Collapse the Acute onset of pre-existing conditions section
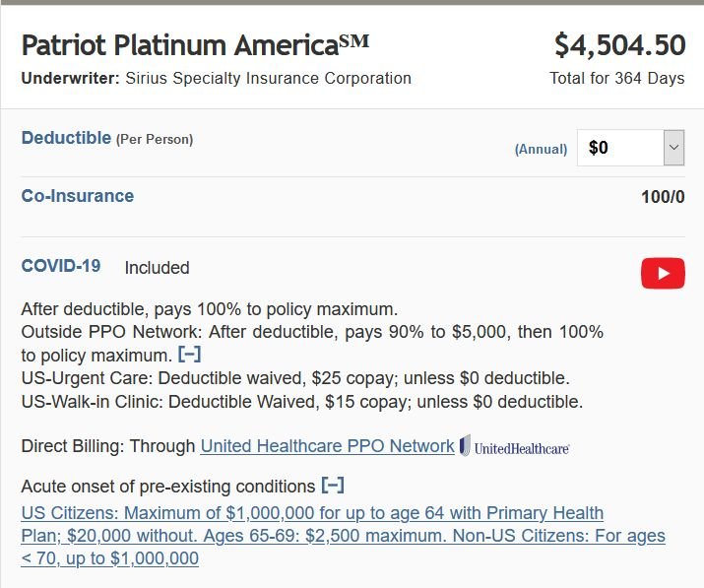The width and height of the screenshot is (704, 588). click(333, 486)
